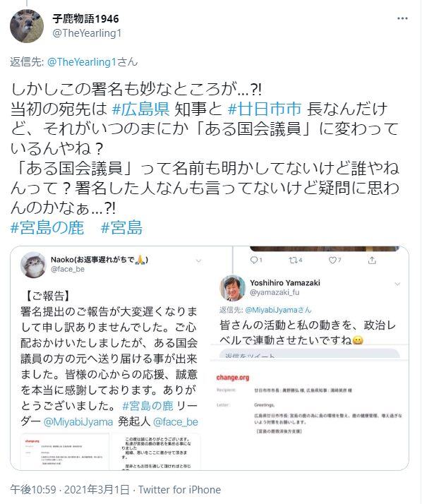The width and height of the screenshot is (422, 504).
Task: Click the share upload icon in embedded tweet
Action: 372,260
